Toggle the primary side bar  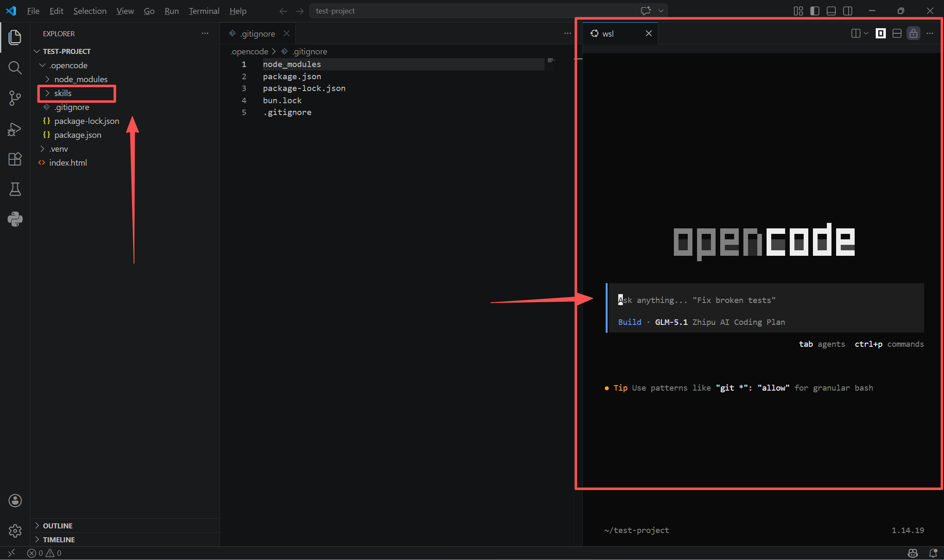click(815, 11)
